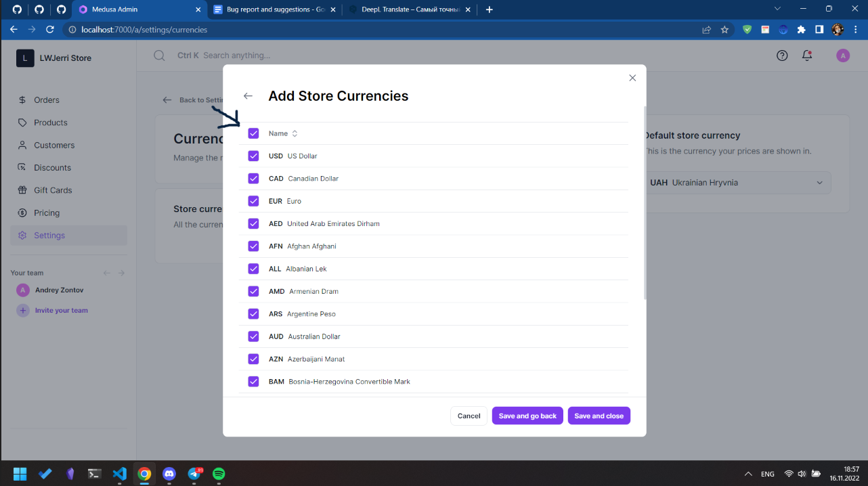
Task: Expand hidden icons in the system tray
Action: pyautogui.click(x=748, y=474)
